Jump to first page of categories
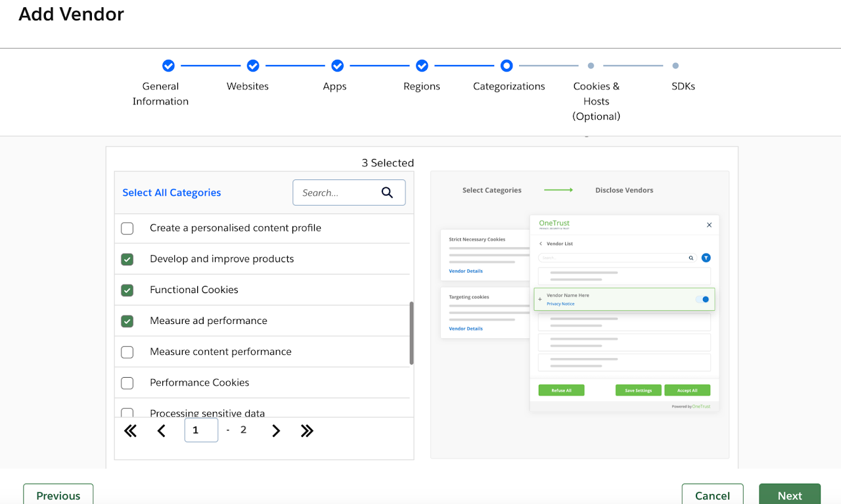This screenshot has width=841, height=504. click(x=130, y=431)
